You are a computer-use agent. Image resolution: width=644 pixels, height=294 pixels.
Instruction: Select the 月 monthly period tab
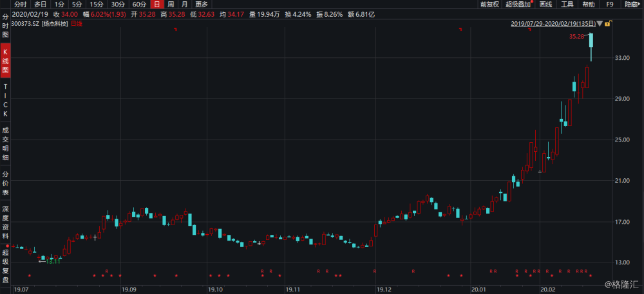tap(185, 5)
